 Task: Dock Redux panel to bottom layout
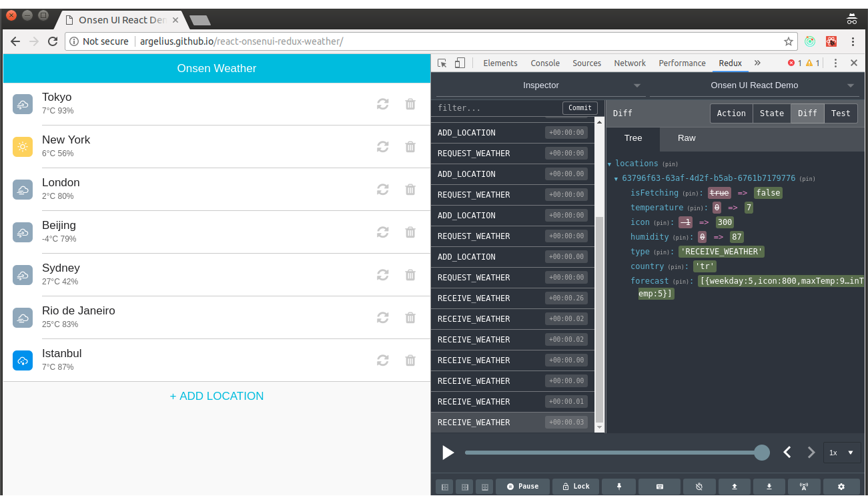tap(486, 487)
